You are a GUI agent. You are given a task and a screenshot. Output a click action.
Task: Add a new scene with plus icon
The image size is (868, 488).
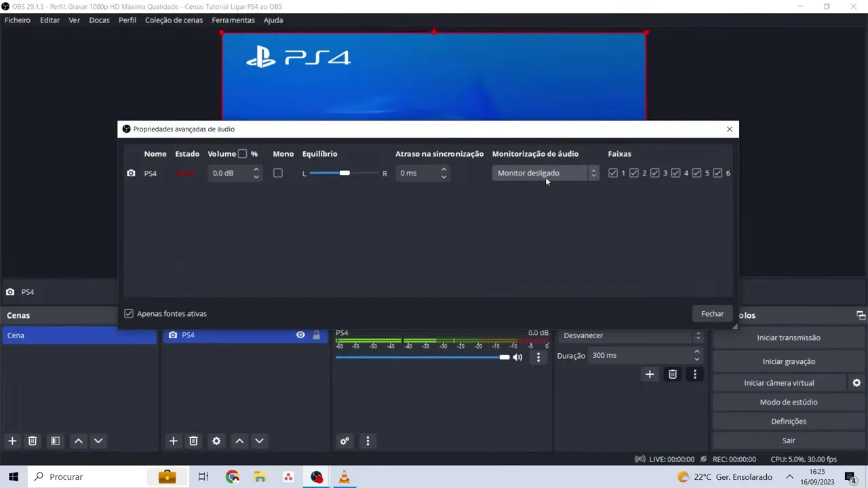[x=12, y=441]
